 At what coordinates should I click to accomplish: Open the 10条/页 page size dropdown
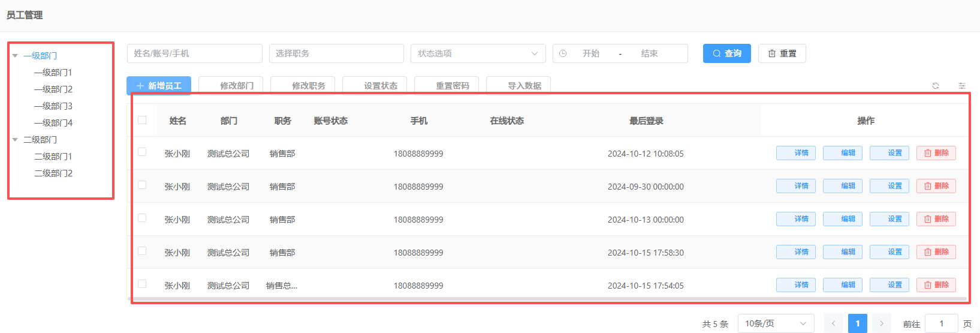(776, 323)
